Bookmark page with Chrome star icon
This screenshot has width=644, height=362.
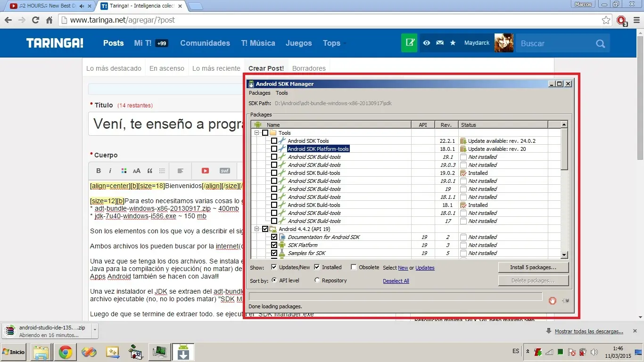pos(606,20)
